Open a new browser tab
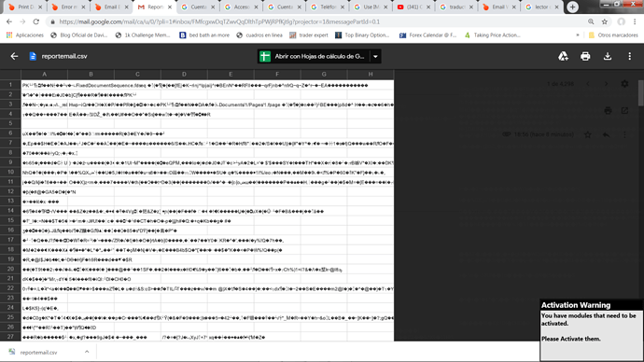Viewport: 644px width, 362px height. click(572, 7)
